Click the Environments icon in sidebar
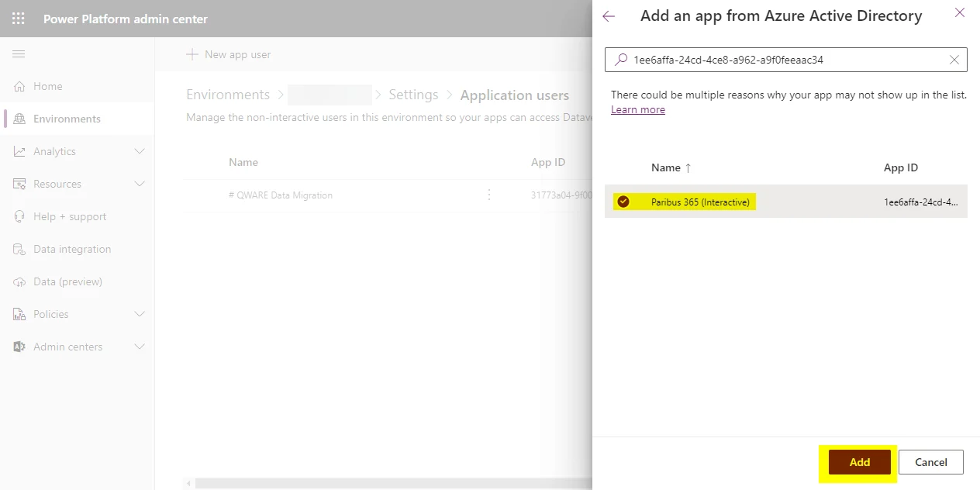The width and height of the screenshot is (980, 490). click(19, 119)
